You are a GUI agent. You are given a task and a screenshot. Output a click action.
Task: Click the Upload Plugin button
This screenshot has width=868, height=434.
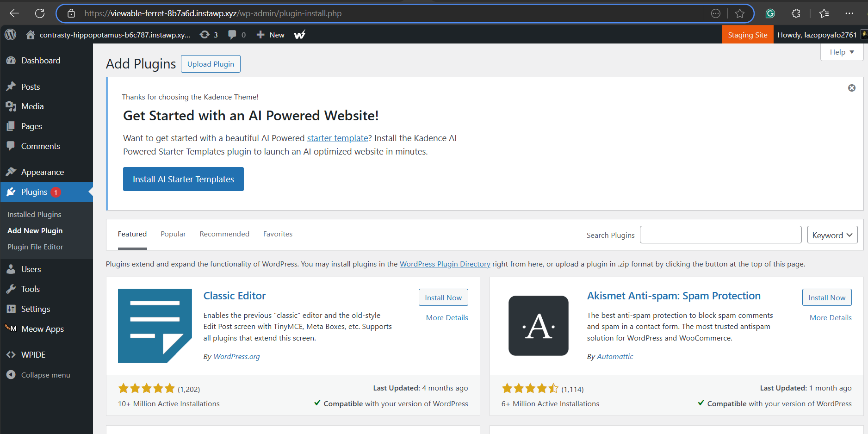coord(211,64)
